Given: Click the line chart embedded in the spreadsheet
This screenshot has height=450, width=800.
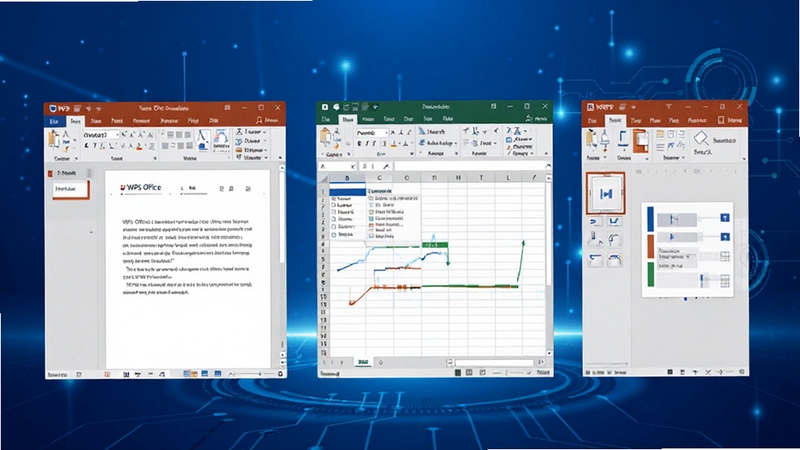Looking at the screenshot, I should tap(431, 270).
